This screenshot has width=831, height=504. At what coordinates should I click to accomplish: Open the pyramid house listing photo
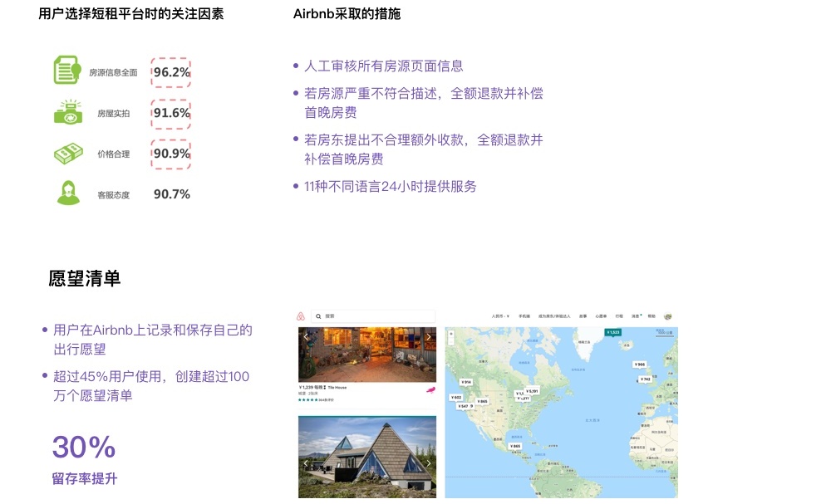(x=367, y=457)
